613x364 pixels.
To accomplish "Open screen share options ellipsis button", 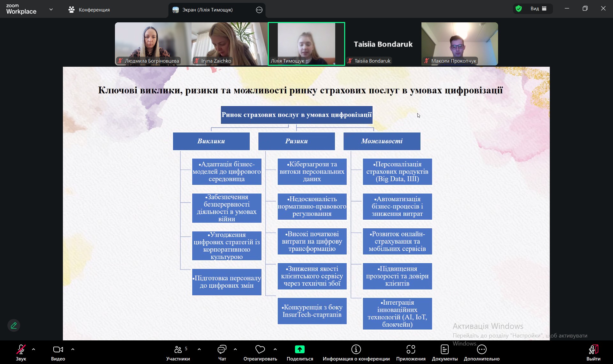I will (x=259, y=10).
